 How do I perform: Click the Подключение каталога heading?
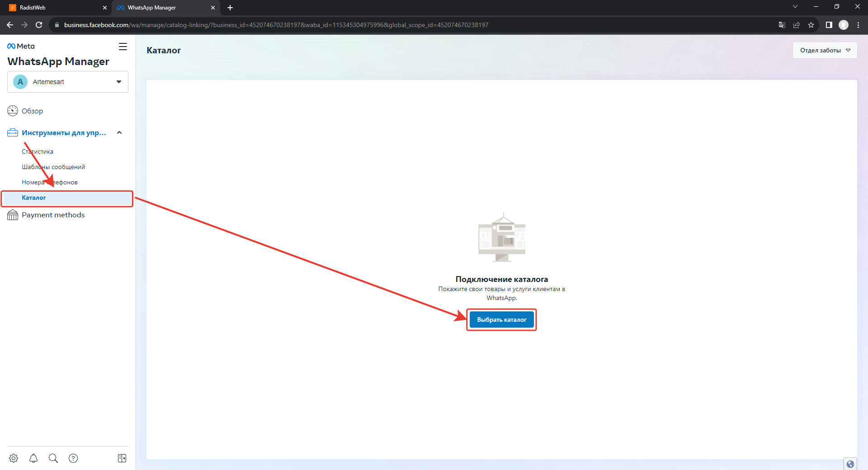point(502,279)
